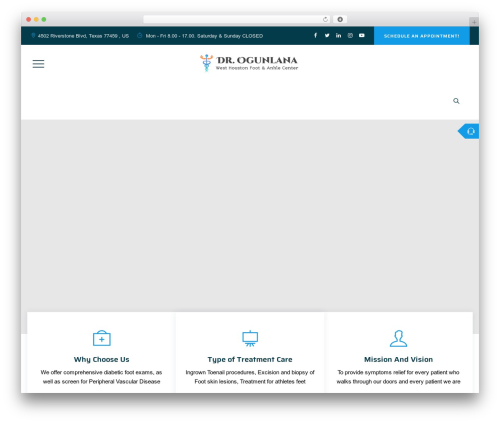This screenshot has width=500, height=423.
Task: Click the symptoms relief description text
Action: [x=398, y=377]
